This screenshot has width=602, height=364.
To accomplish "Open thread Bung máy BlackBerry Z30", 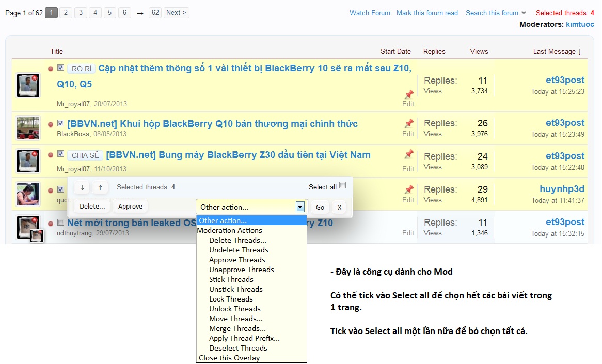I will coord(238,155).
